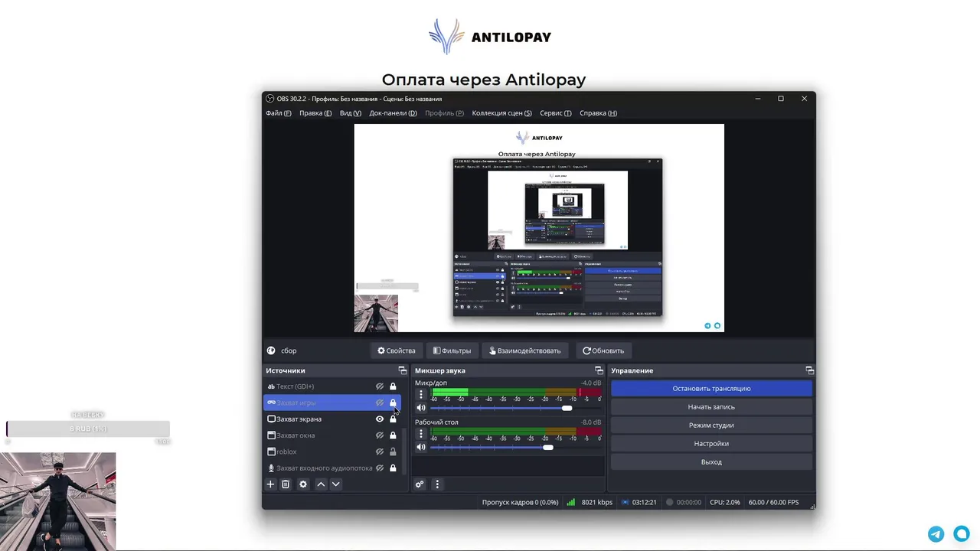The image size is (980, 551).
Task: Click the Взаимодействовать button
Action: pos(524,350)
